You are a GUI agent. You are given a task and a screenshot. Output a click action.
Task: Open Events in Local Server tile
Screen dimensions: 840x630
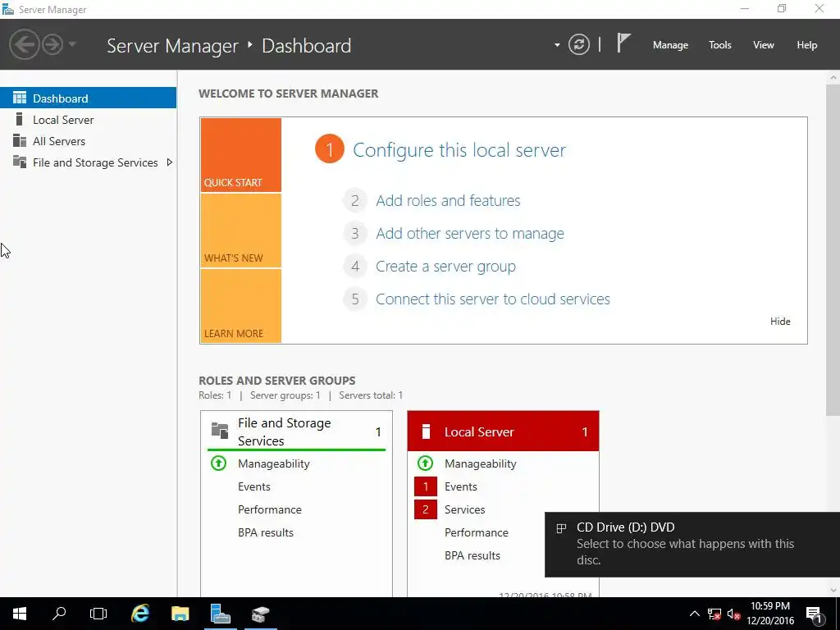coord(461,486)
